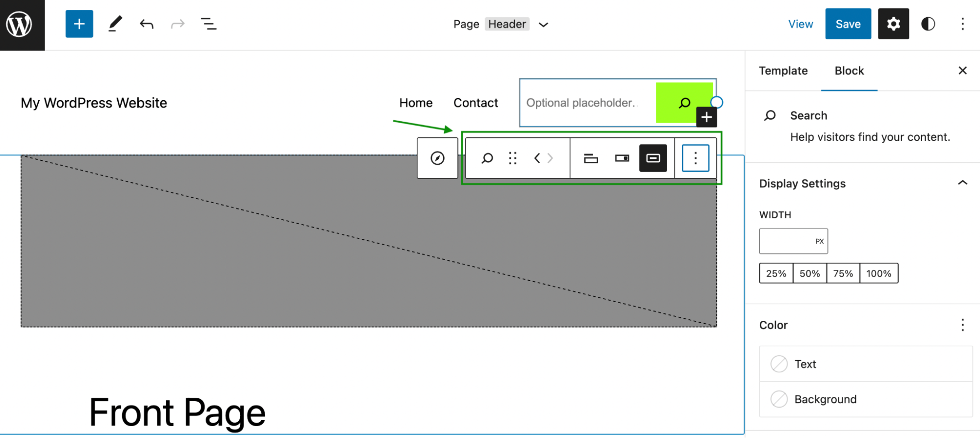The height and width of the screenshot is (438, 980).
Task: Click the Search block icon in sidebar
Action: click(770, 115)
